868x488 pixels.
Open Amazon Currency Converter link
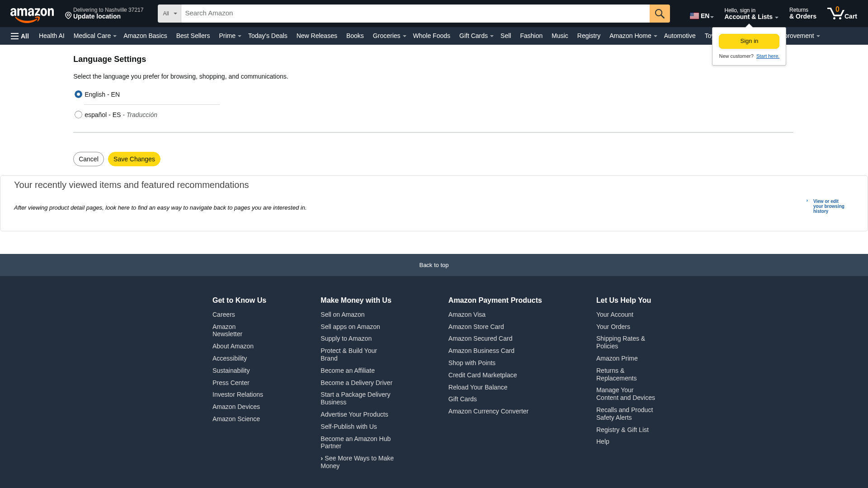(x=488, y=411)
